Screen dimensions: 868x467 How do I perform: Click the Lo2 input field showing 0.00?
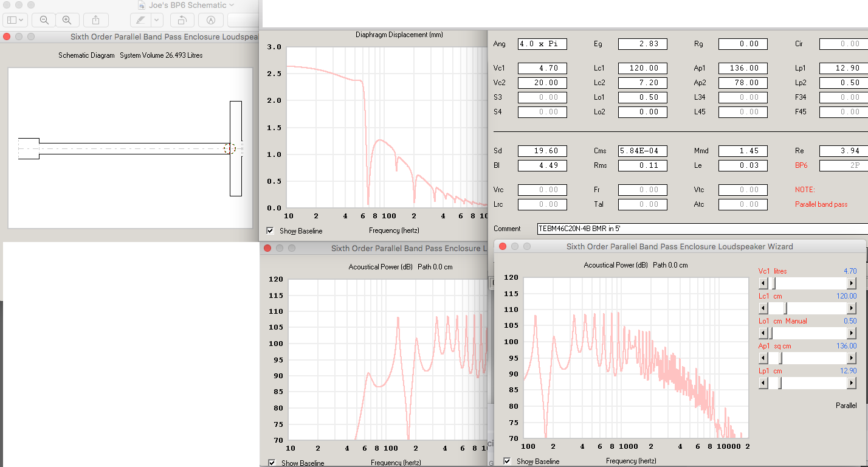(x=642, y=112)
